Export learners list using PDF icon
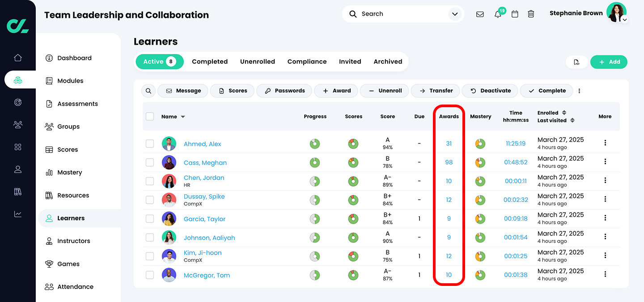 tap(576, 62)
